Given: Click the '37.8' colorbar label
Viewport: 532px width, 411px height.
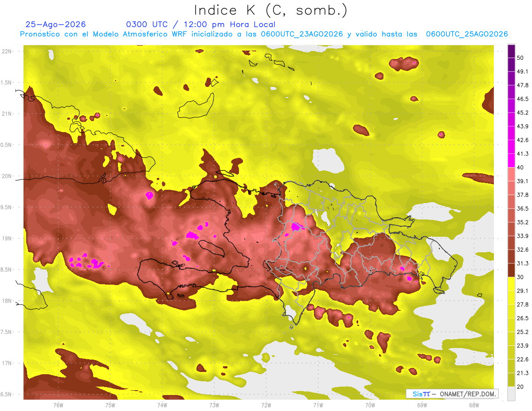Looking at the screenshot, I should point(522,195).
